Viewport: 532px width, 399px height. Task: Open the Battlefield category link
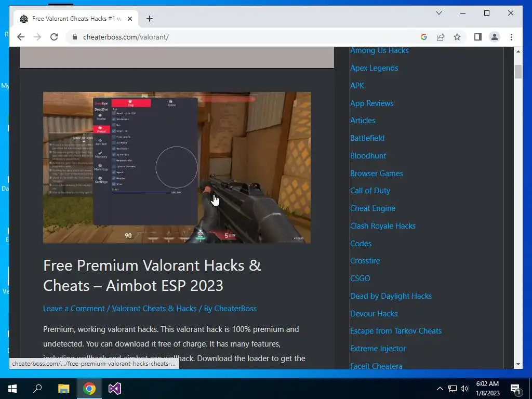(367, 138)
